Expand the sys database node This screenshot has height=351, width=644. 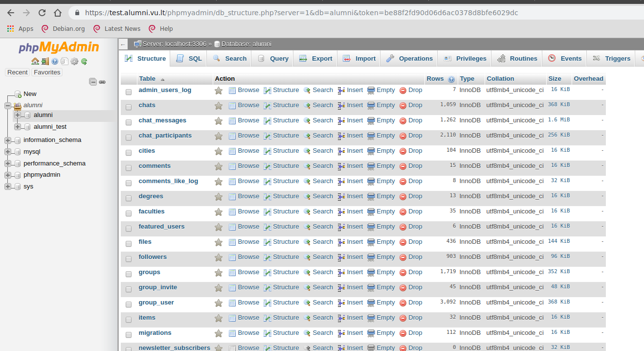tap(7, 187)
